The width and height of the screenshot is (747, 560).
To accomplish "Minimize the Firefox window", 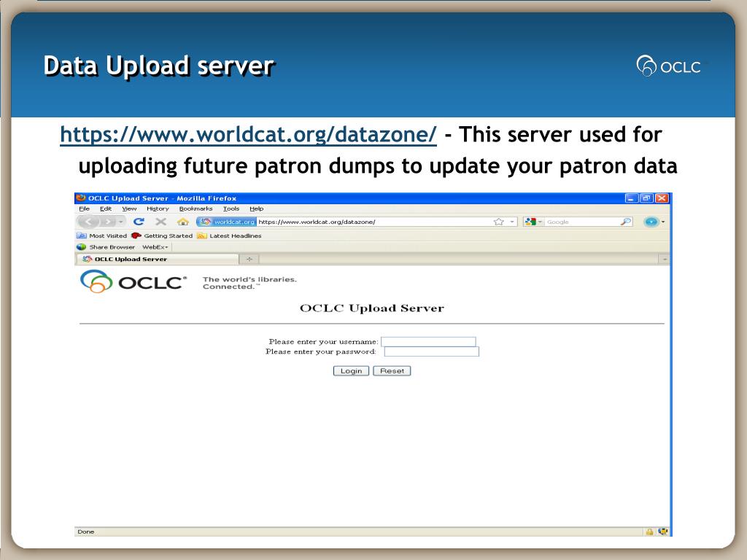I will (632, 198).
